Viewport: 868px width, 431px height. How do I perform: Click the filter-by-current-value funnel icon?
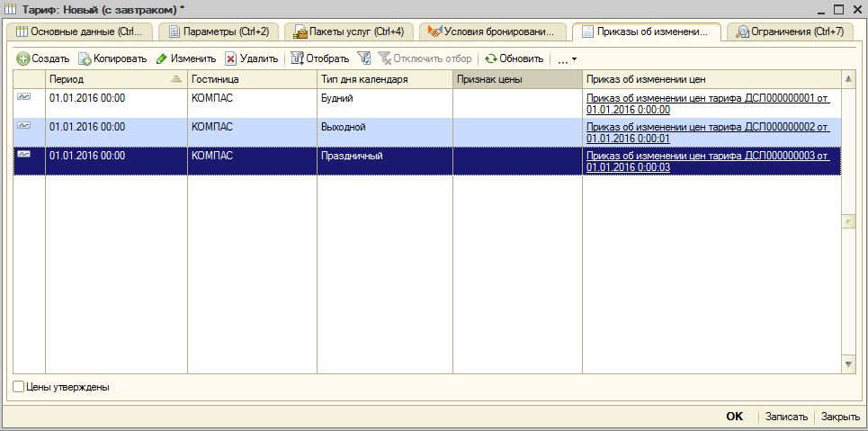point(363,58)
